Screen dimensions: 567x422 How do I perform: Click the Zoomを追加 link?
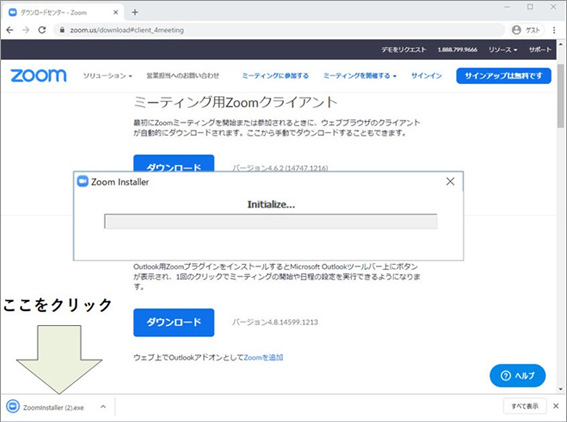point(263,358)
